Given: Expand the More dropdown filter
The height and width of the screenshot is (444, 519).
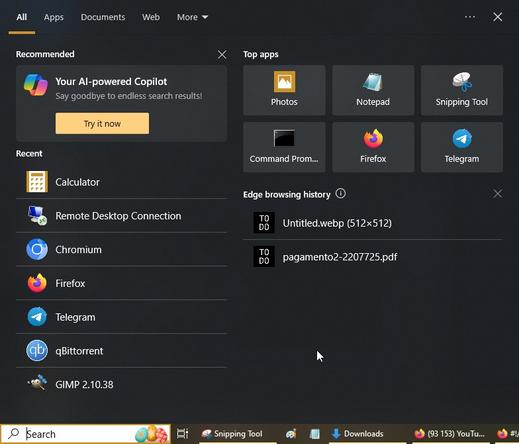Looking at the screenshot, I should 192,17.
